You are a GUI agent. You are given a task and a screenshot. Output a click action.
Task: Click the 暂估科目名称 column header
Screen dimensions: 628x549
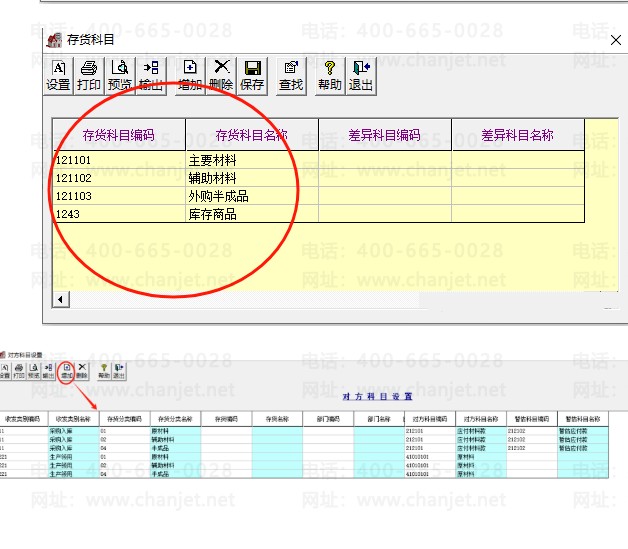(583, 419)
